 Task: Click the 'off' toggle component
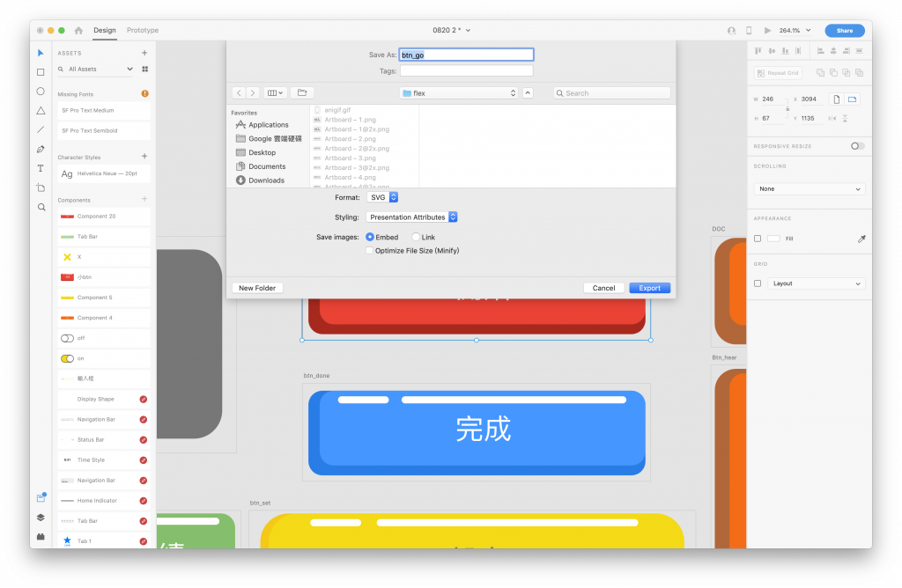tap(104, 338)
